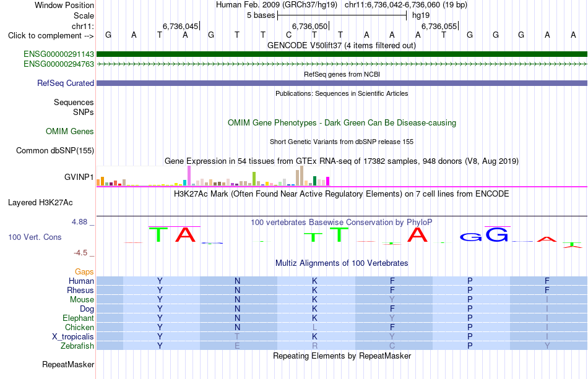Select the Chicken species label
The image size is (588, 379).
(79, 327)
